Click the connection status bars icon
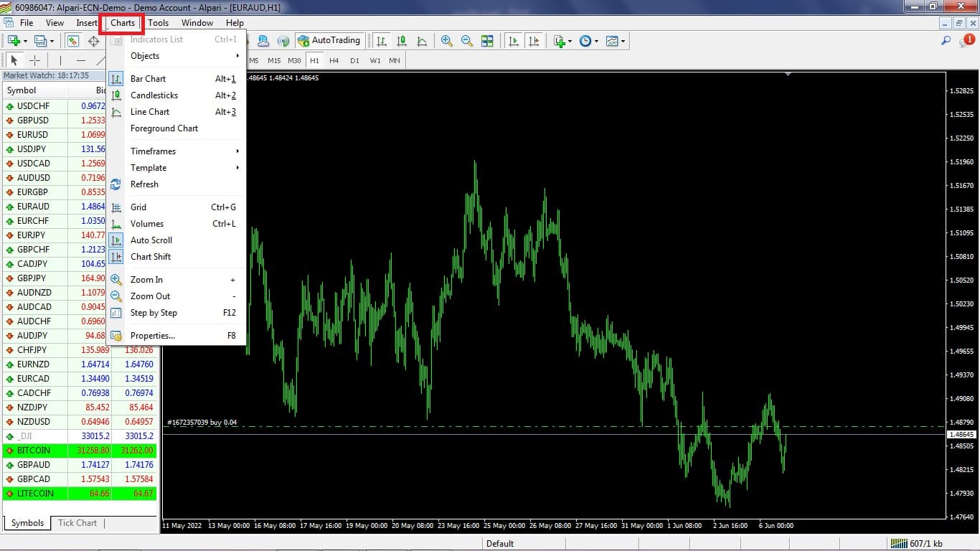 coord(898,543)
